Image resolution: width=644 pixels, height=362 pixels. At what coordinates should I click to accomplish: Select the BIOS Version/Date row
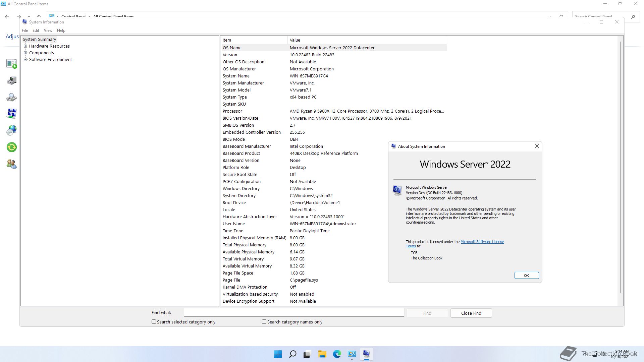[x=334, y=118]
